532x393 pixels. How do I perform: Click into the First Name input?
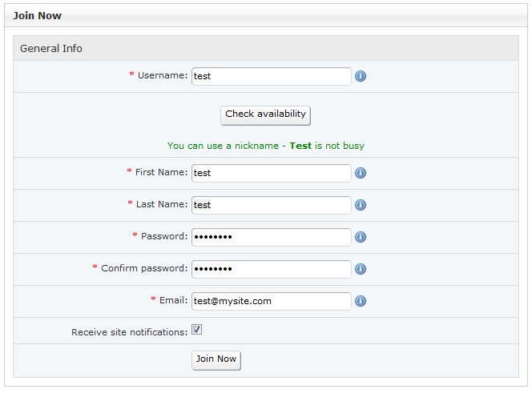tap(271, 173)
